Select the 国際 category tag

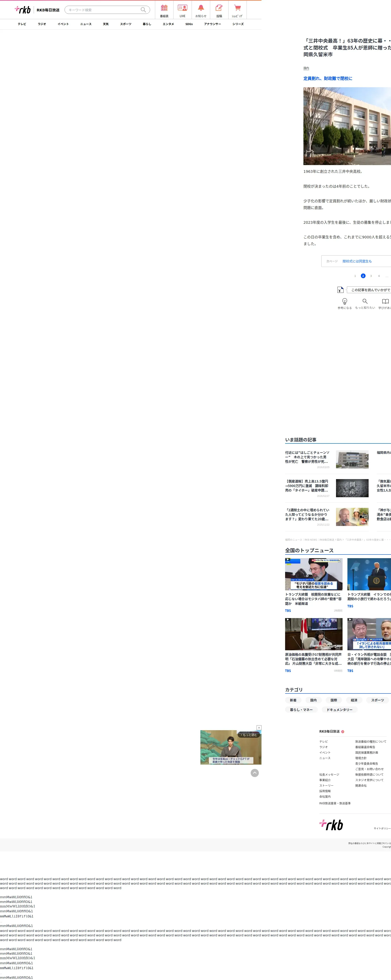point(334,700)
